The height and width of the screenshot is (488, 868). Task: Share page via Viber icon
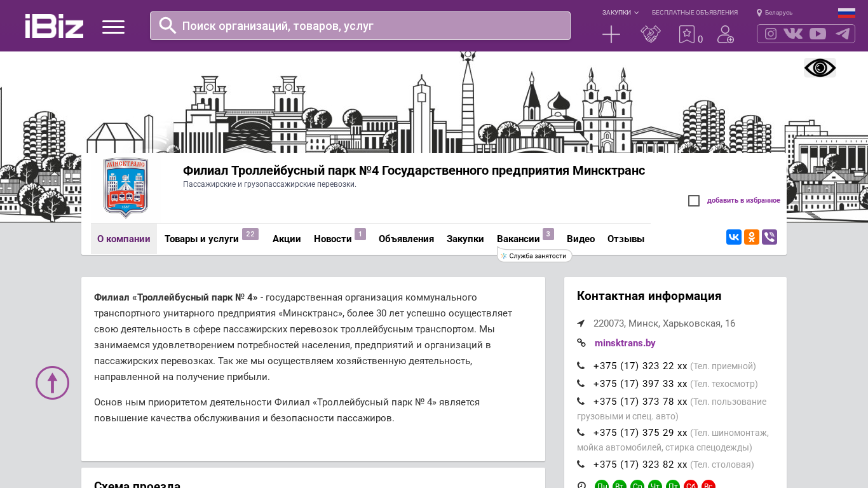tap(770, 237)
